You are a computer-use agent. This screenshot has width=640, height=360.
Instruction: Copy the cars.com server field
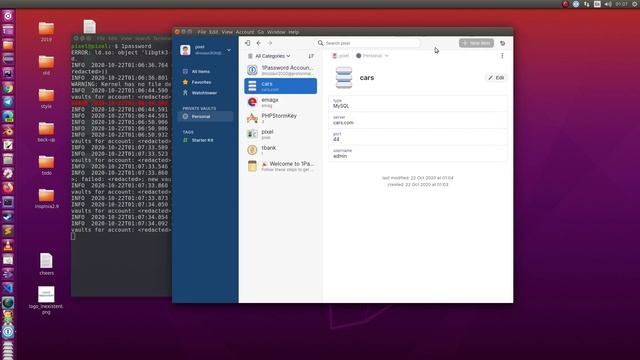418,120
